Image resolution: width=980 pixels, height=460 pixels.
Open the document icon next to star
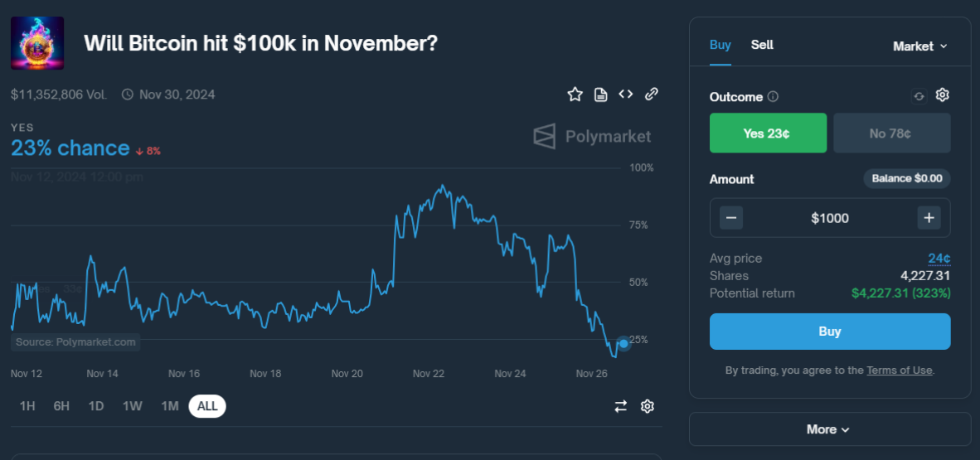tap(601, 94)
